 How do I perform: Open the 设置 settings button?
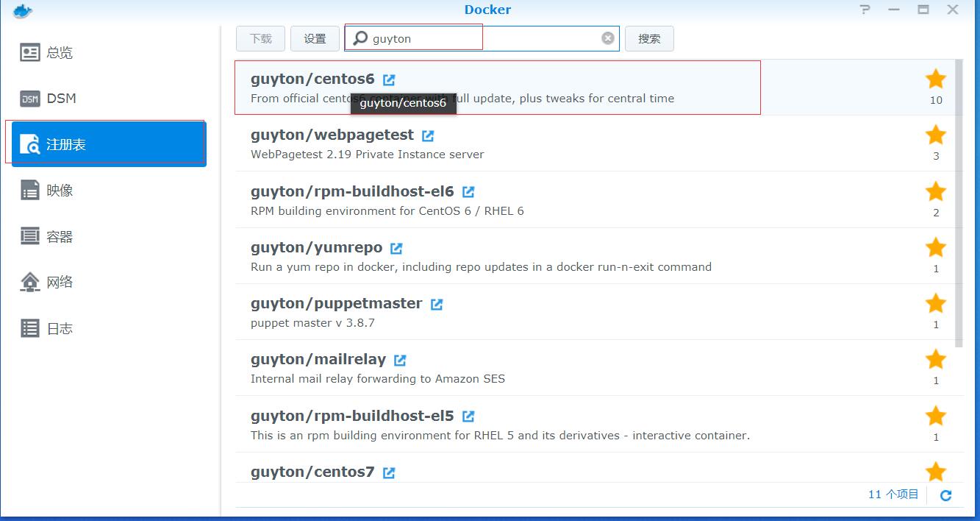click(315, 38)
